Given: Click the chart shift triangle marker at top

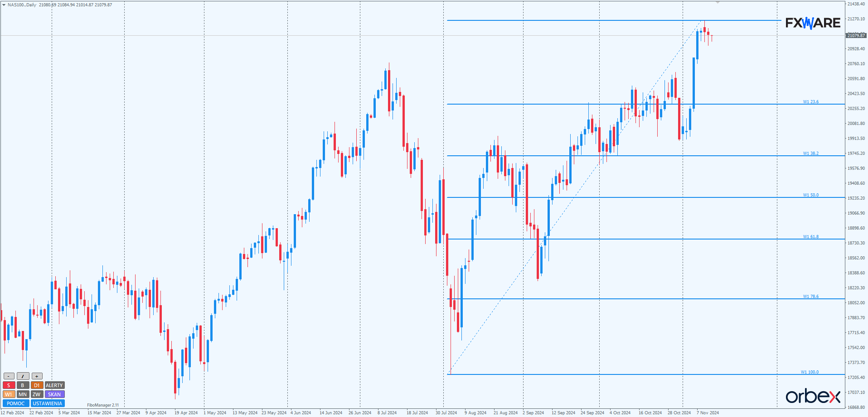Looking at the screenshot, I should point(718,3).
